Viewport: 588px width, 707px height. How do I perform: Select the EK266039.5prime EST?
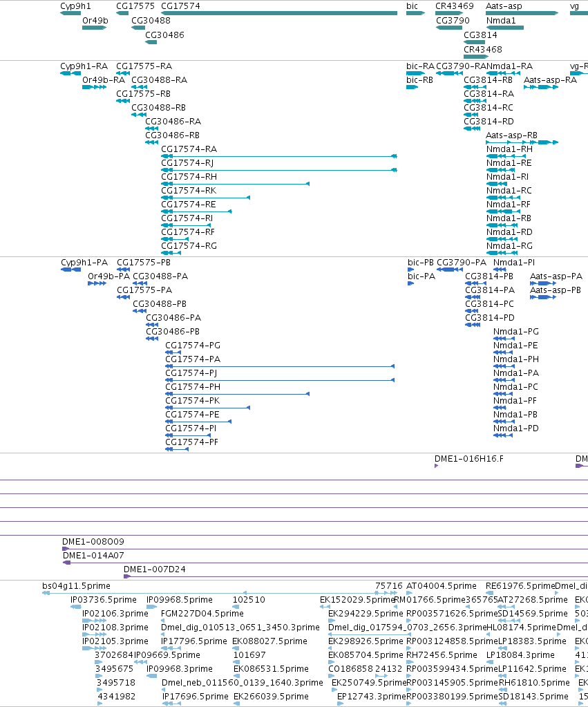[x=236, y=704]
